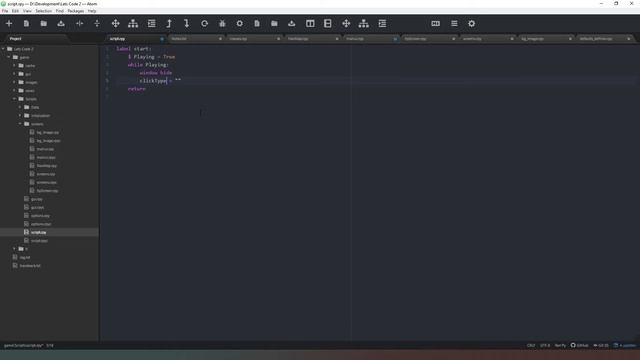Click the Git changes status bar item
Image resolution: width=640 pixels, height=360 pixels.
(601, 345)
